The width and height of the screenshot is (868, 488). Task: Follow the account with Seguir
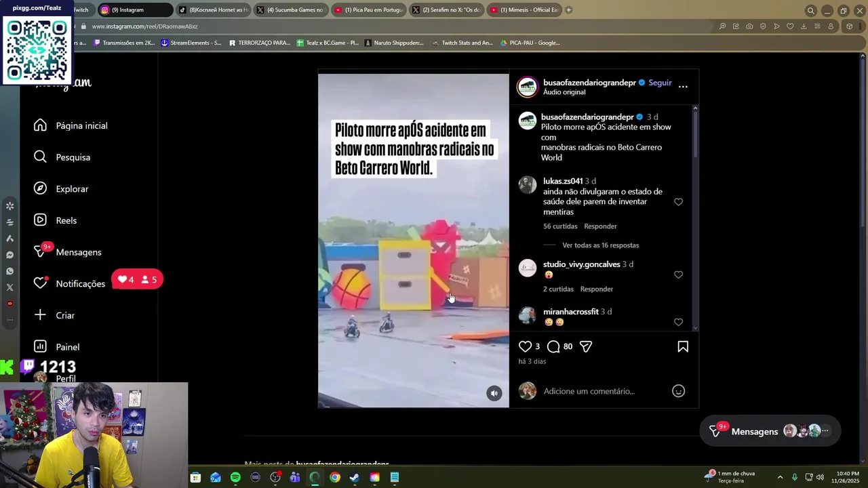click(660, 83)
